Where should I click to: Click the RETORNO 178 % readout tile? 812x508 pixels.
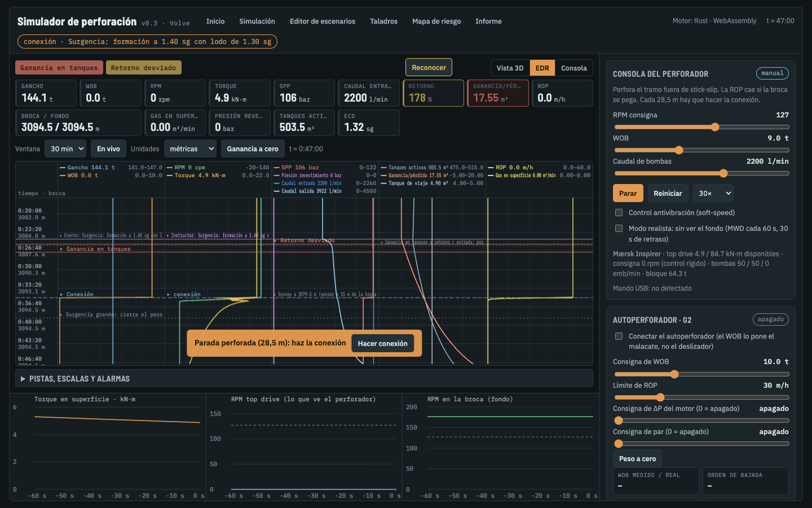pos(433,93)
